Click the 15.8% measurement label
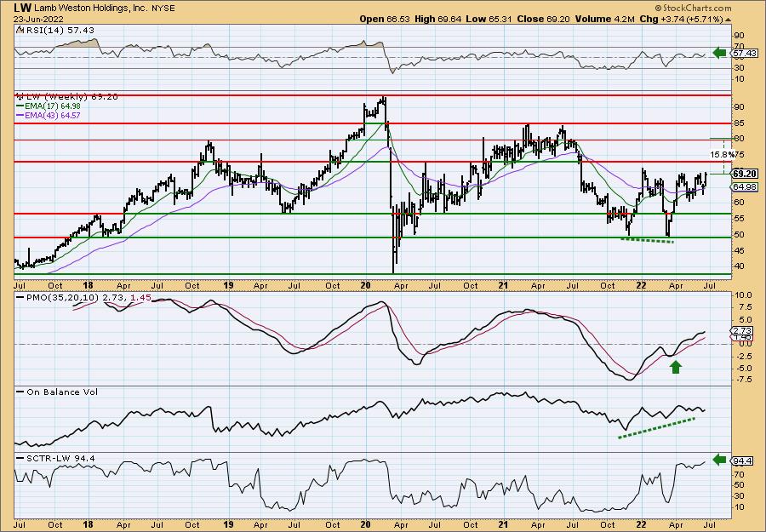This screenshot has height=532, width=766. (x=723, y=154)
